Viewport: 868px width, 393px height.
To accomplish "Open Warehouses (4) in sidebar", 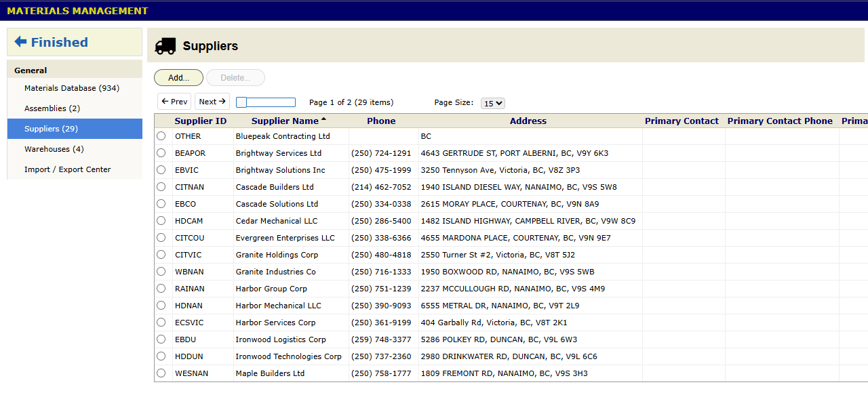I will 75,149.
